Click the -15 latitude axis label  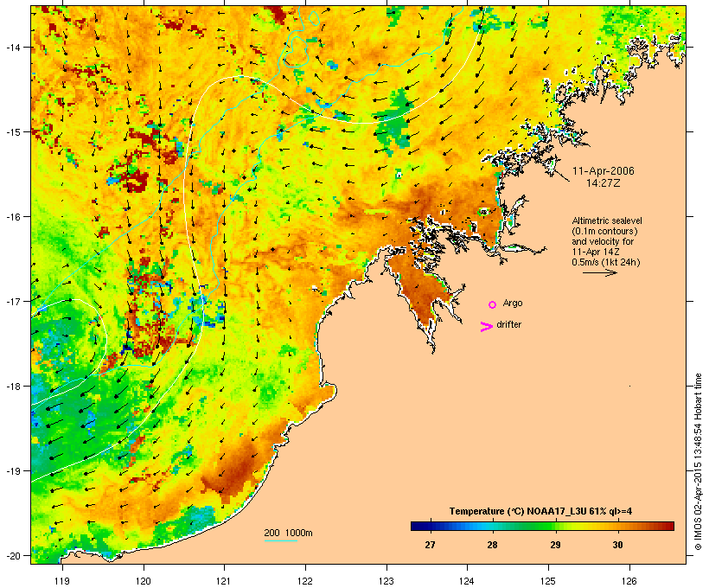13,131
